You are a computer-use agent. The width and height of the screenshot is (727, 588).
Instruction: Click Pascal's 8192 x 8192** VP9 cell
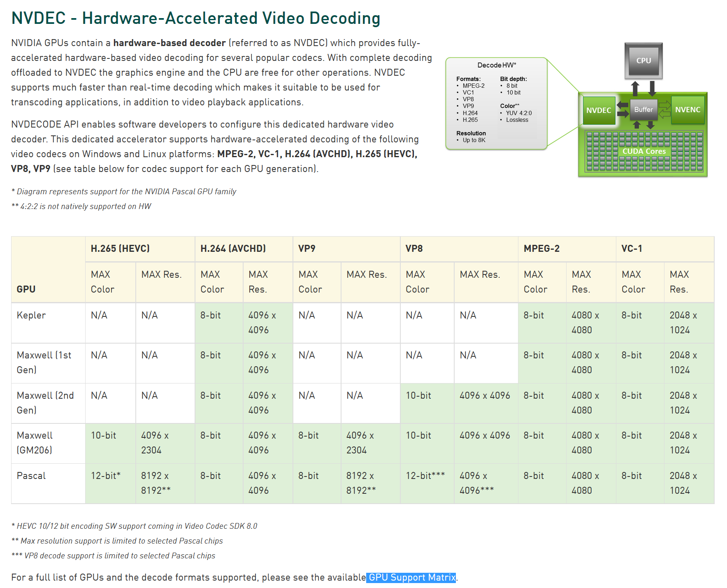(370, 483)
